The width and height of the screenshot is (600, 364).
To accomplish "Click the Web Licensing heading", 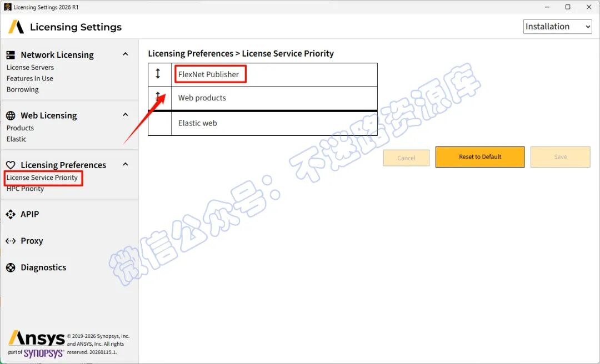I will (x=48, y=115).
